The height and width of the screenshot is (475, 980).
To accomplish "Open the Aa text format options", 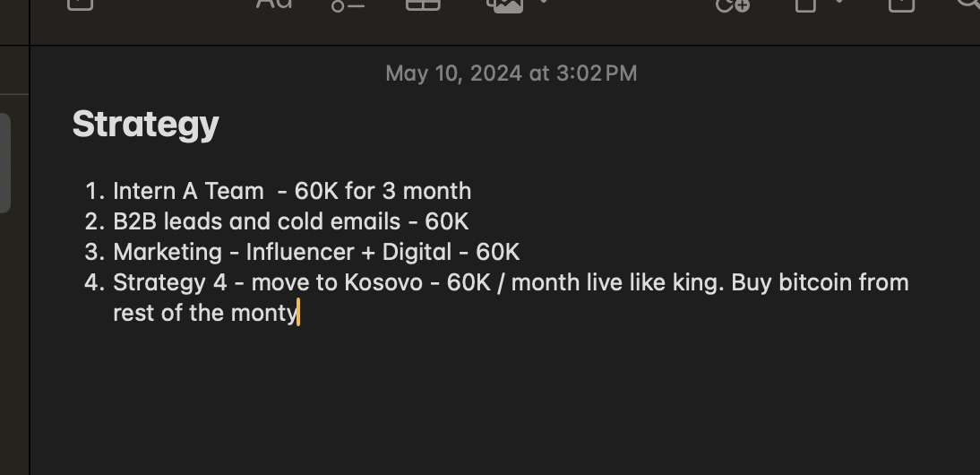I will tap(274, 4).
